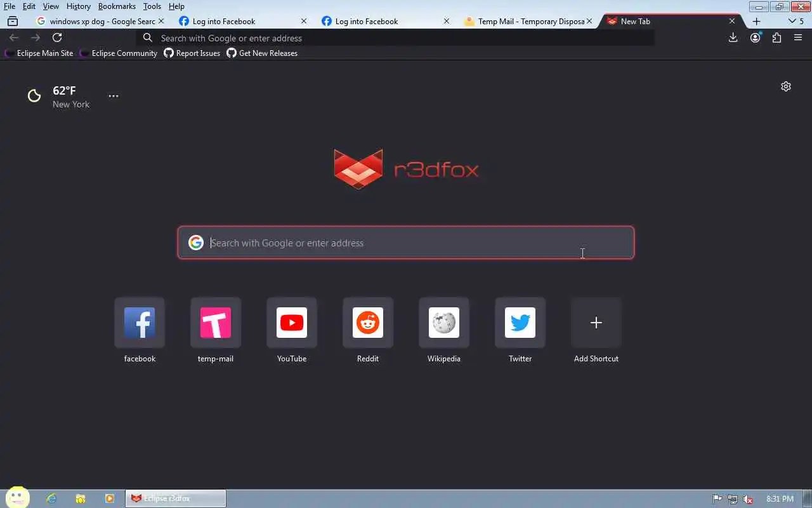The width and height of the screenshot is (812, 508).
Task: Open the account profile icon
Action: click(x=755, y=37)
